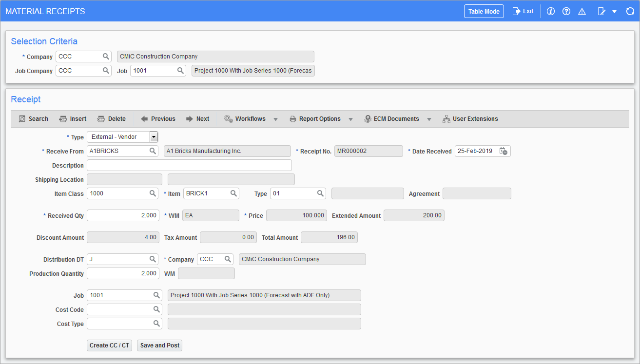Viewport: 640px width, 364px height.
Task: Open the Type dropdown showing External - Vendor
Action: tap(154, 136)
